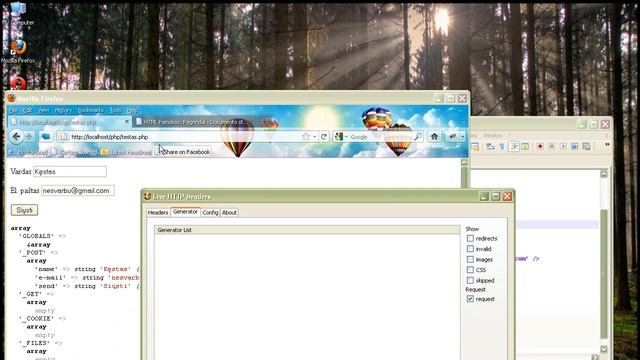Enable the images checkbox
This screenshot has height=360, width=640.
[470, 260]
